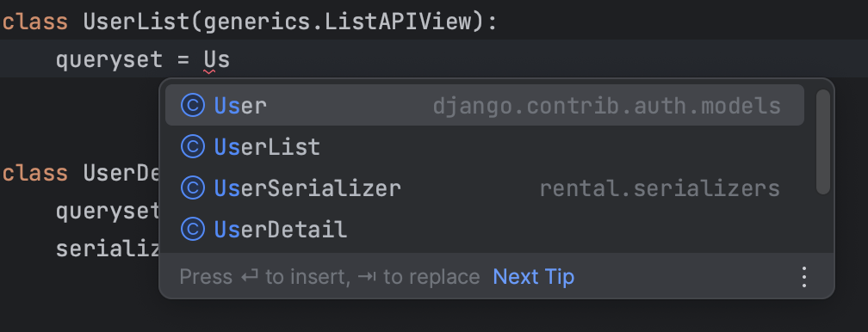Screen dimensions: 868x332
Task: Click the completion popup scrollbar thumb
Action: [x=823, y=142]
